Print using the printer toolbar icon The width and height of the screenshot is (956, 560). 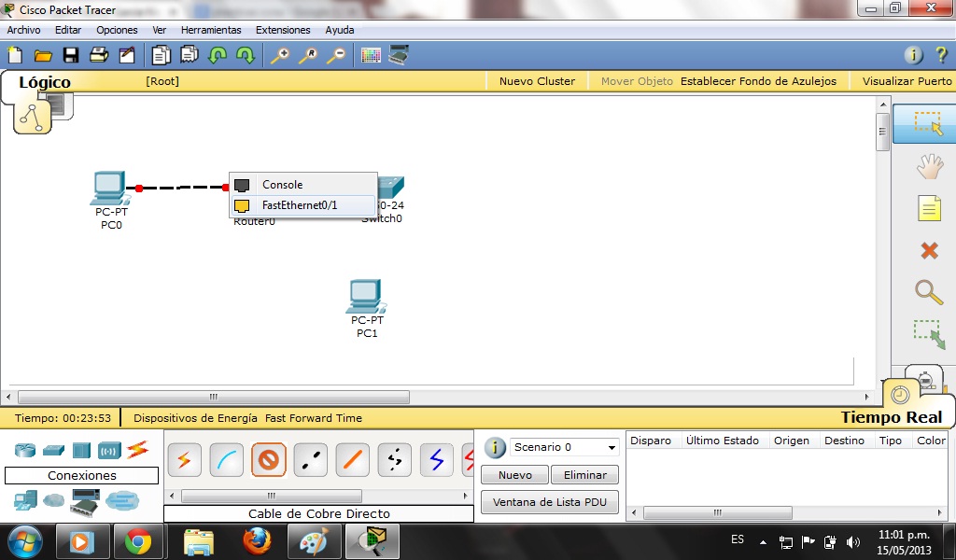coord(99,55)
